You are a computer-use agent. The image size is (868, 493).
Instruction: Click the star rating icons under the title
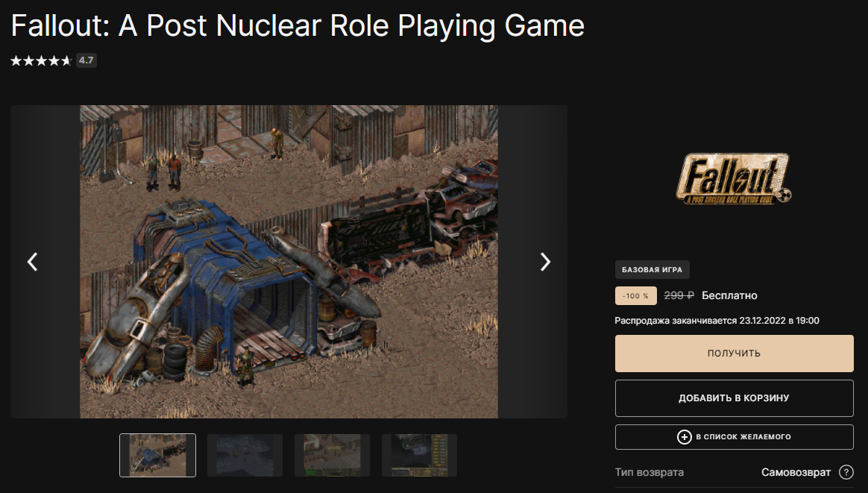tap(42, 60)
